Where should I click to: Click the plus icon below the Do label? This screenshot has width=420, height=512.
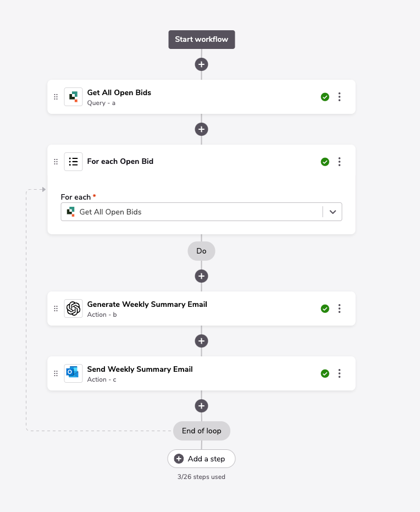(201, 276)
